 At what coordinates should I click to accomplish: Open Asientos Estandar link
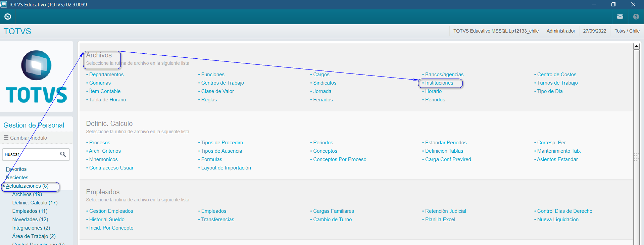coord(557,159)
